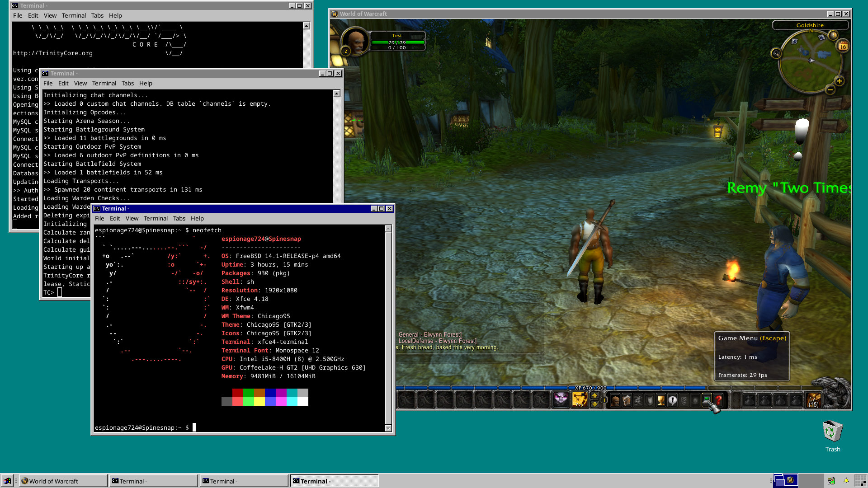Click the first empty action bar slot
This screenshot has width=868, height=488.
click(x=407, y=400)
